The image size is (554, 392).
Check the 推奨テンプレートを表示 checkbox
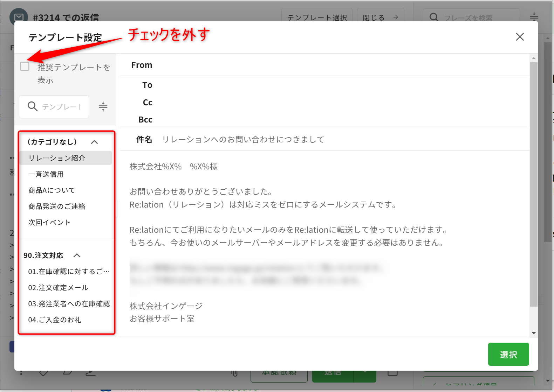pos(25,66)
